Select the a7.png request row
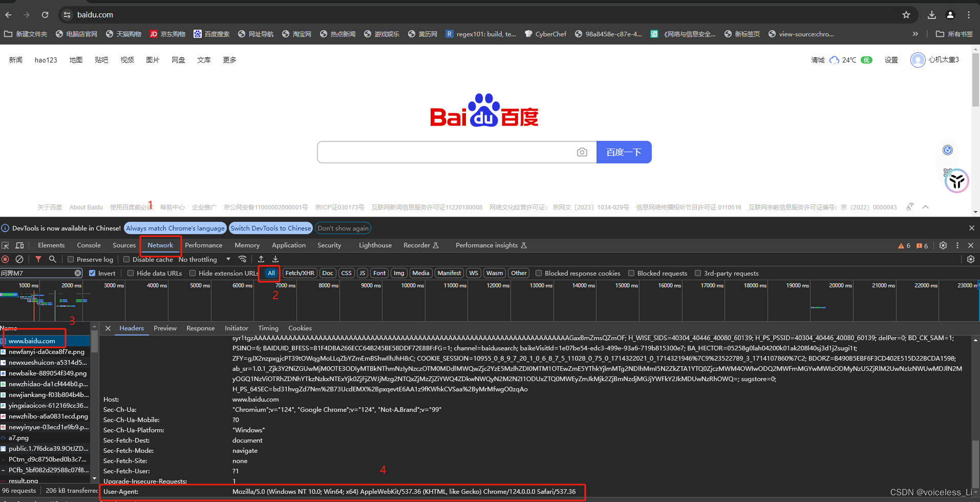The image size is (980, 502). [x=46, y=438]
